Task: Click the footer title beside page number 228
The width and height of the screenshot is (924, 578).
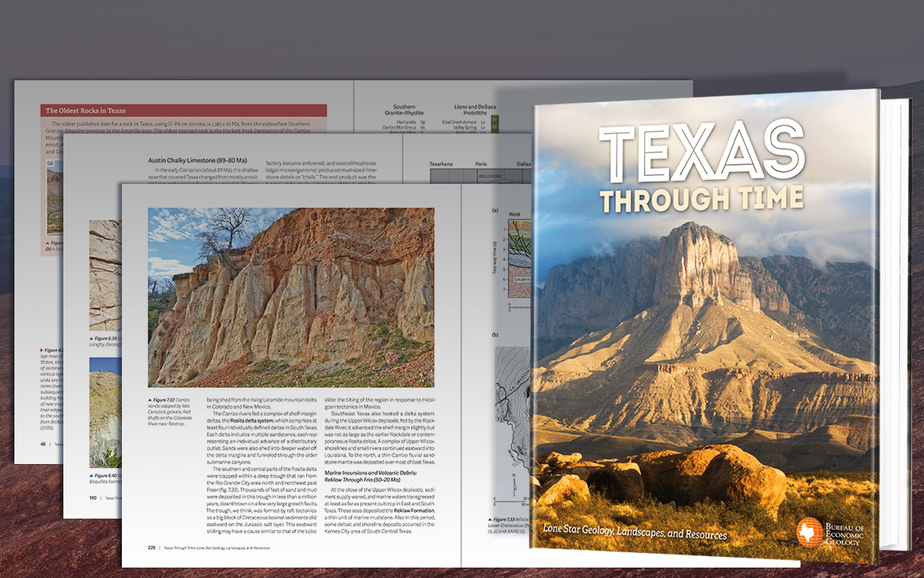Action: [x=217, y=548]
